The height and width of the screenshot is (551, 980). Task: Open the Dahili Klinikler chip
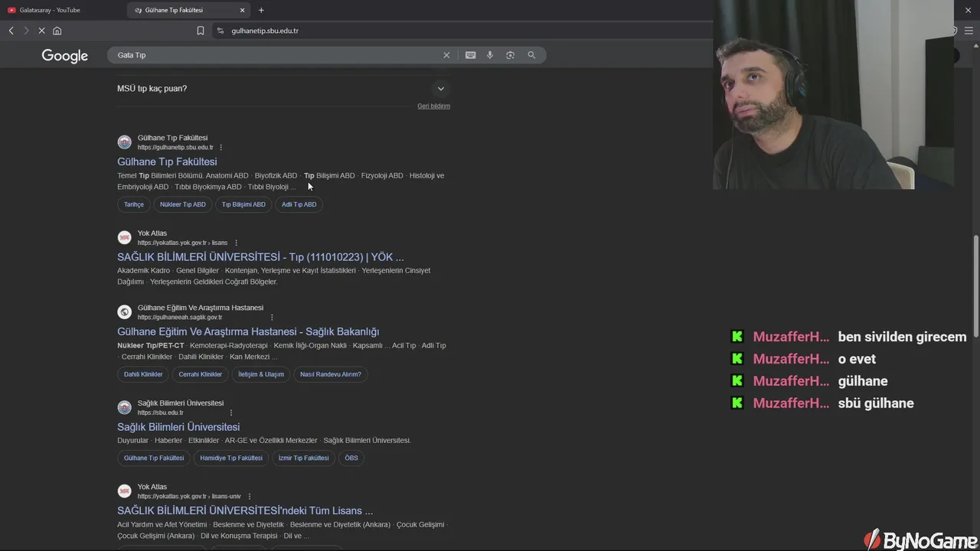click(x=143, y=374)
